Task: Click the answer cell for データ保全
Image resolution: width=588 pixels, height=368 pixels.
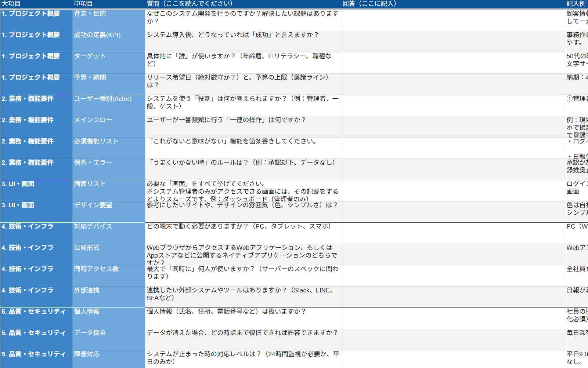Action: tap(452, 340)
